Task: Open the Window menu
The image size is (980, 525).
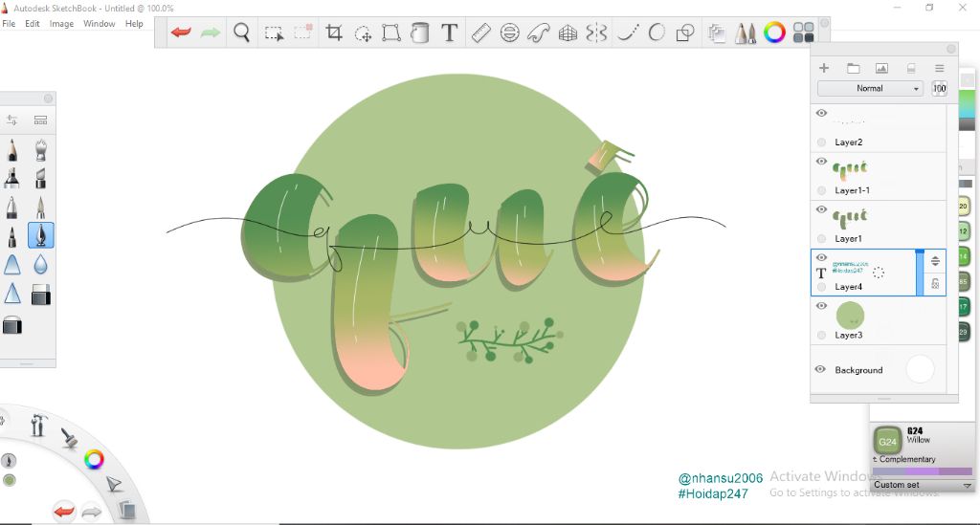Action: click(99, 24)
